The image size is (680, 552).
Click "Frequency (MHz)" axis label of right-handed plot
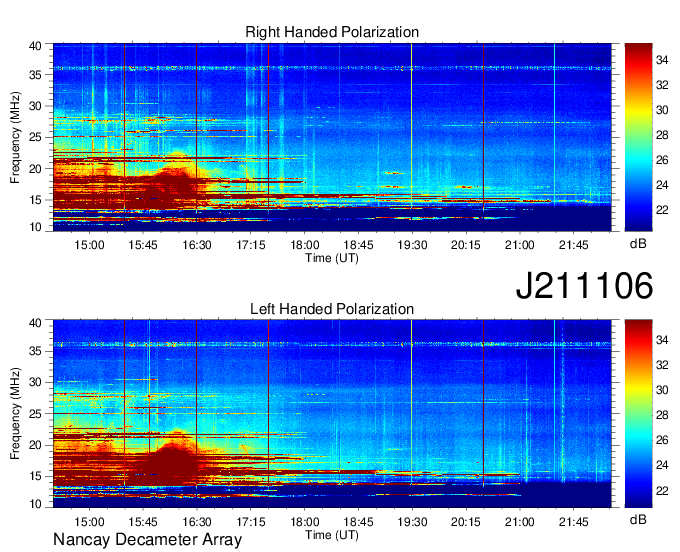click(15, 137)
